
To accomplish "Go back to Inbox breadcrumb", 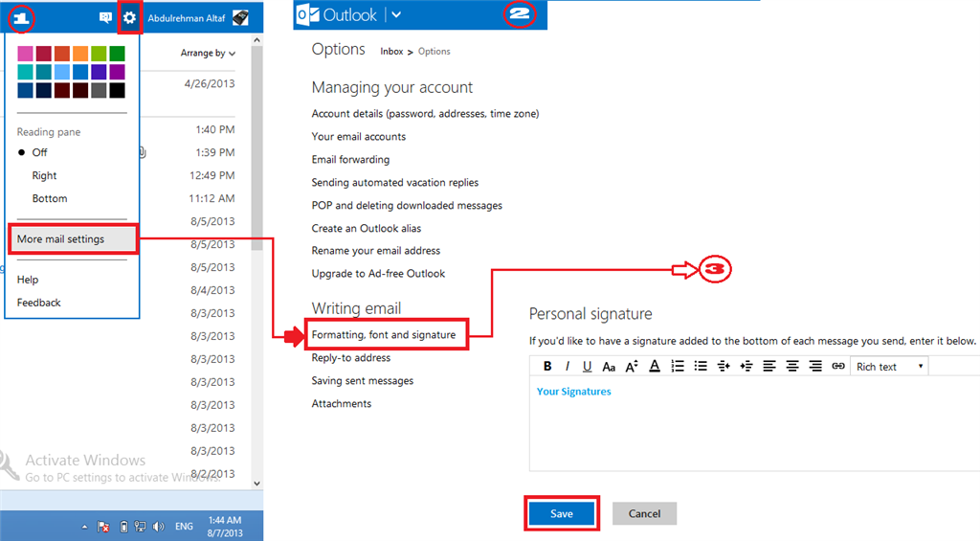I will coord(391,52).
